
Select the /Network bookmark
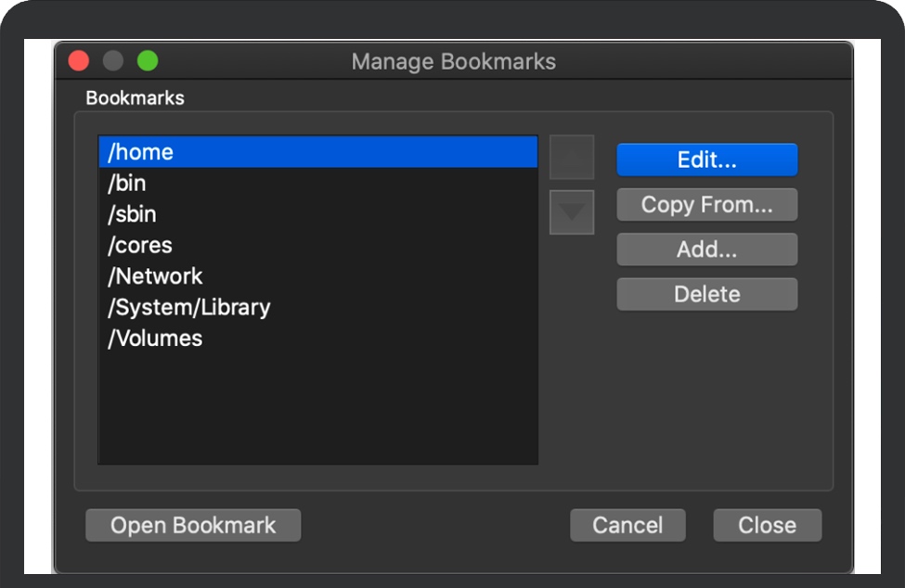click(317, 276)
